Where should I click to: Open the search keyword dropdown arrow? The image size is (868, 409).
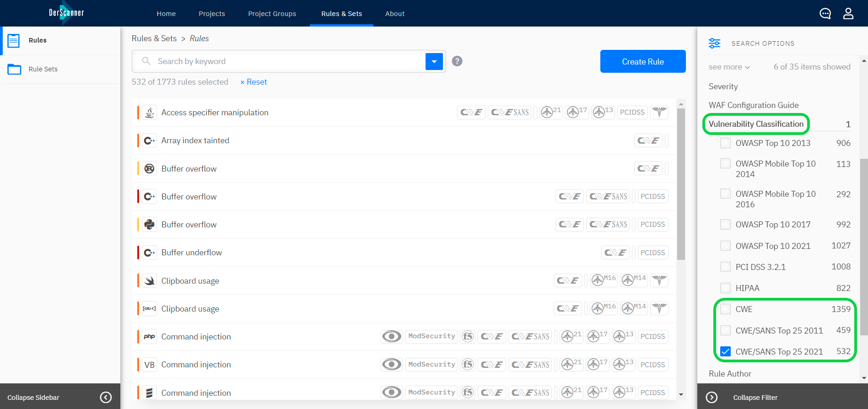click(434, 61)
